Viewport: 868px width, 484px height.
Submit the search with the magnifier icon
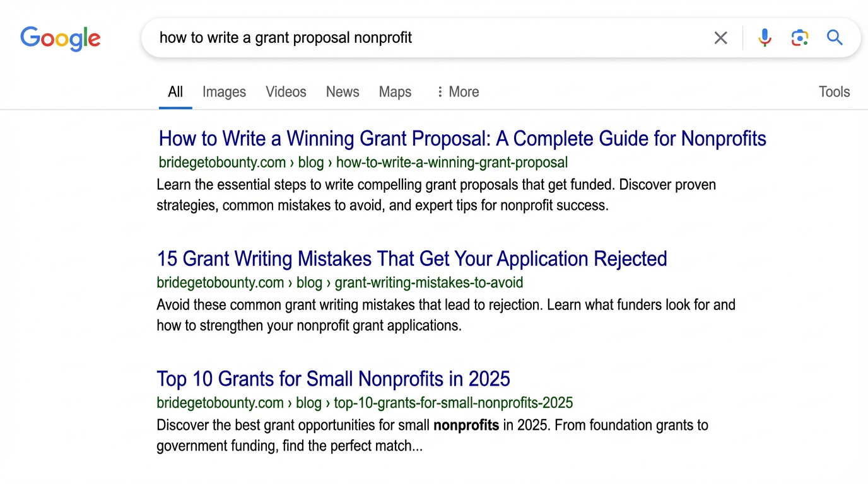pos(835,38)
